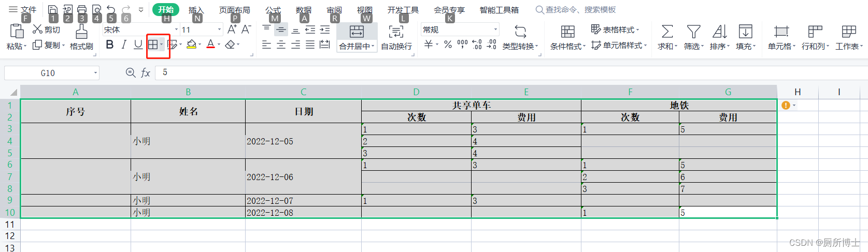Apply the yellow fill color
This screenshot has width=868, height=252.
pyautogui.click(x=191, y=45)
